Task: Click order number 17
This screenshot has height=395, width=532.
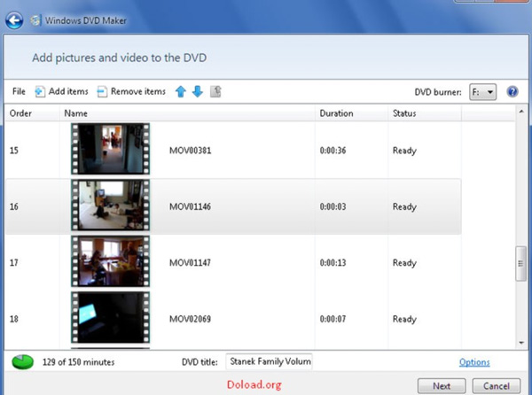Action: click(14, 263)
